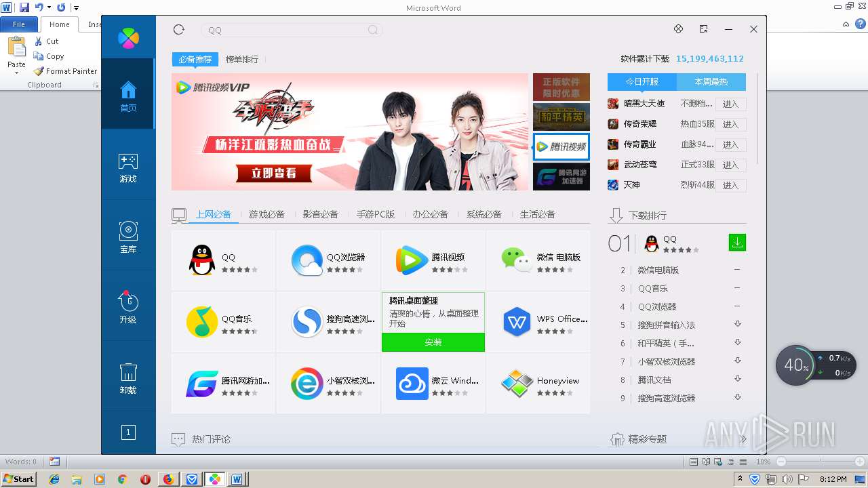Click the 腾讯视频 app icon in grid
The height and width of the screenshot is (488, 868).
tap(412, 261)
